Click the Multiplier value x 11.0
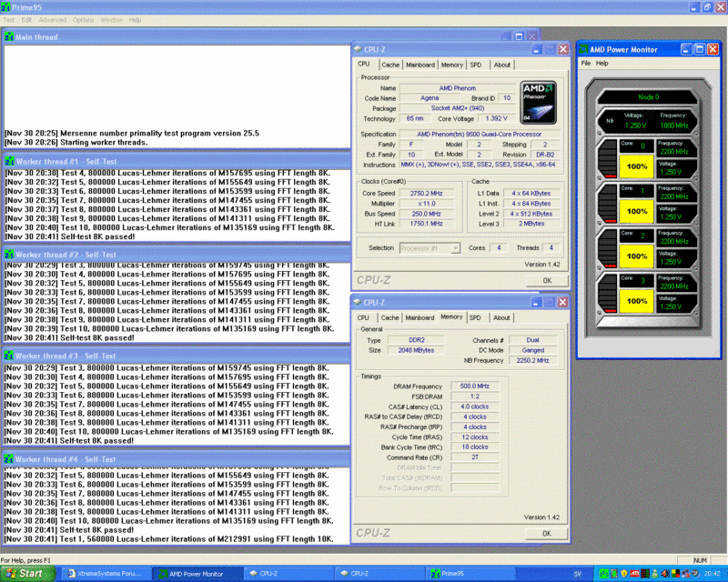 tap(426, 204)
